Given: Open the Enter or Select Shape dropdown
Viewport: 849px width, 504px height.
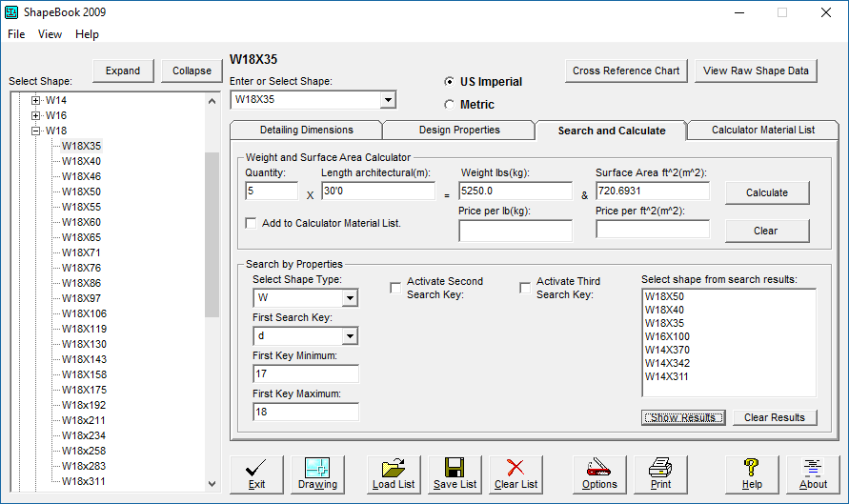Looking at the screenshot, I should pyautogui.click(x=388, y=100).
